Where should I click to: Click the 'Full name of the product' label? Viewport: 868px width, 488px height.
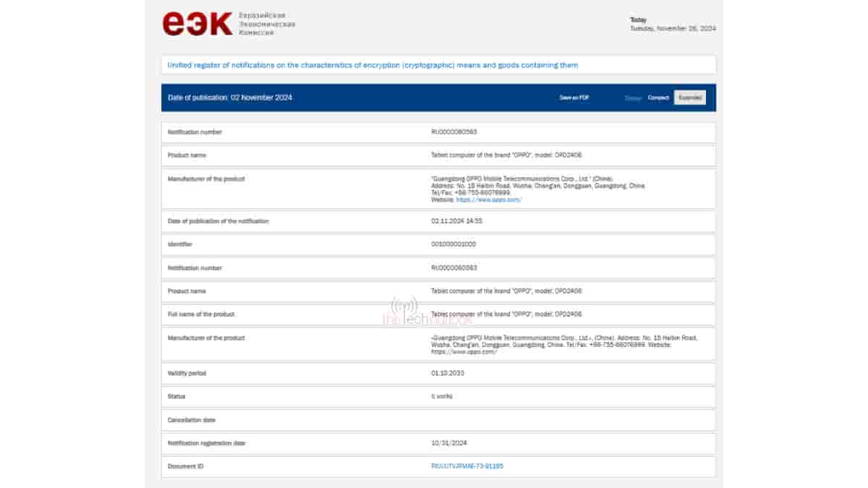point(201,314)
